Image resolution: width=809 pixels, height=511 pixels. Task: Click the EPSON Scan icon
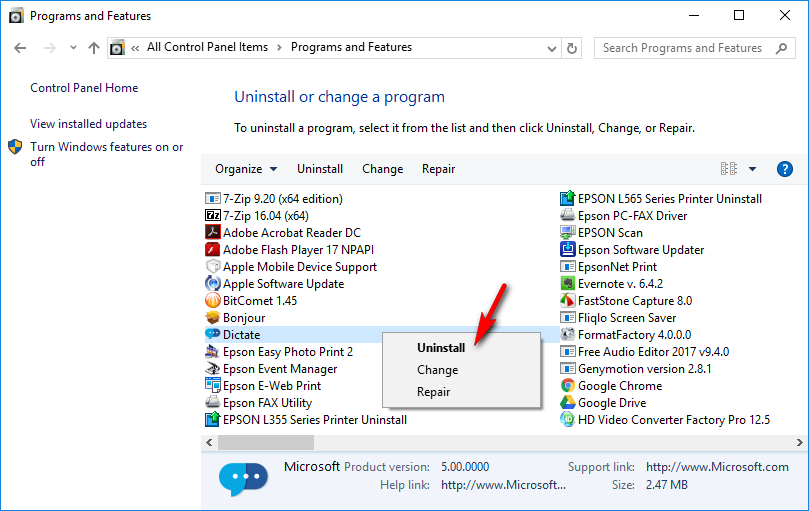[x=568, y=233]
